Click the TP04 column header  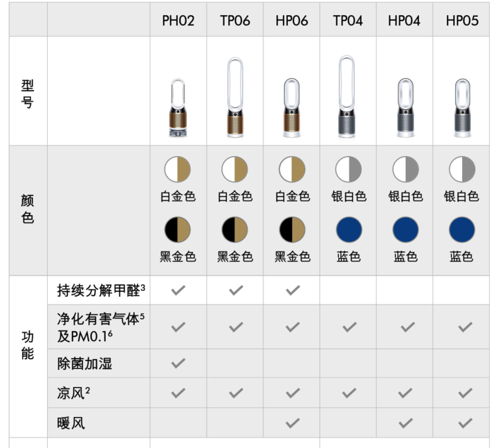tap(348, 21)
